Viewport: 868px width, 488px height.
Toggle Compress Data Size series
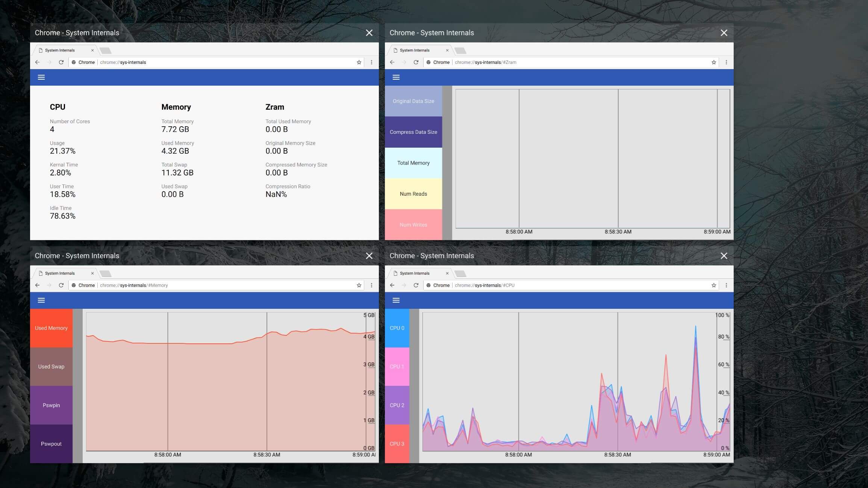[x=413, y=132]
